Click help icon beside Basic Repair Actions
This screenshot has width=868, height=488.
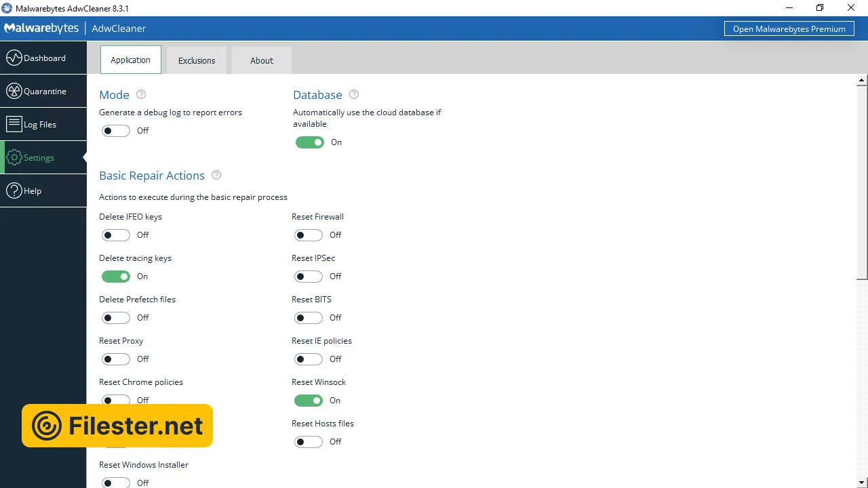point(216,175)
